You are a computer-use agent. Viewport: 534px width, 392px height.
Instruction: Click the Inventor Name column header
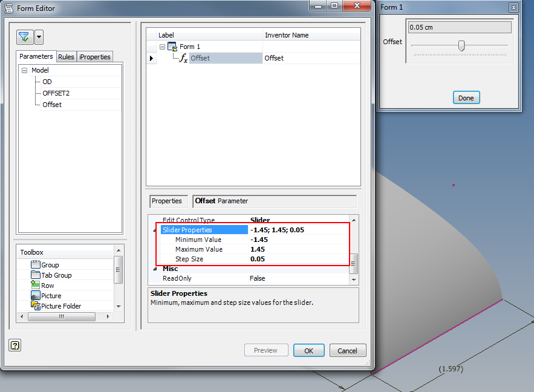click(311, 35)
